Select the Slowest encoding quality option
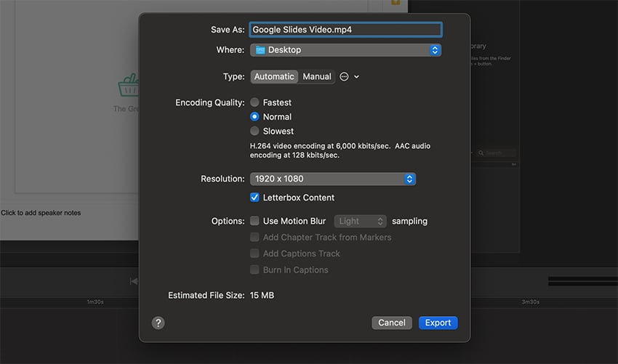Viewport: 618px width, 364px height. pos(254,132)
